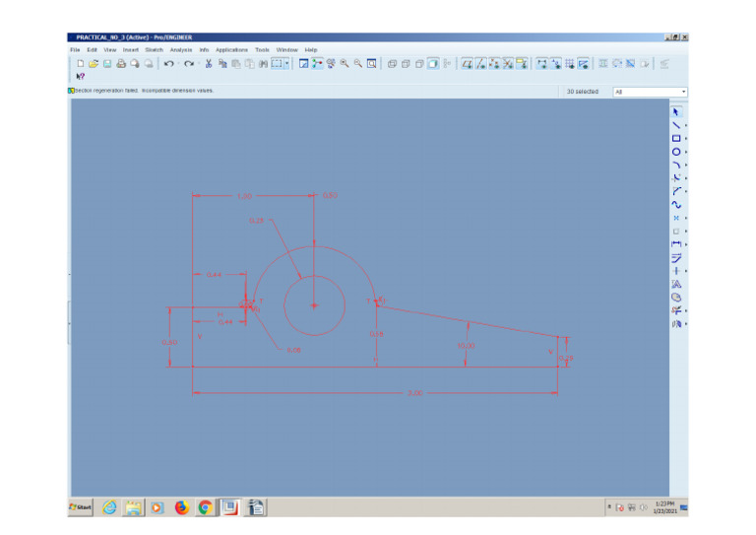Screen dimensions: 756x535
Task: Select the Rectangle sketch tool
Action: pos(676,139)
